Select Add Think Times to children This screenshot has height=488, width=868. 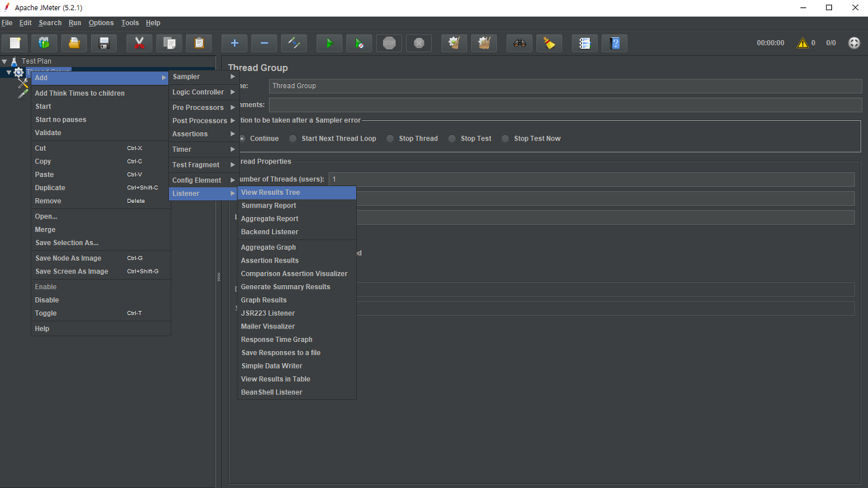100,93
